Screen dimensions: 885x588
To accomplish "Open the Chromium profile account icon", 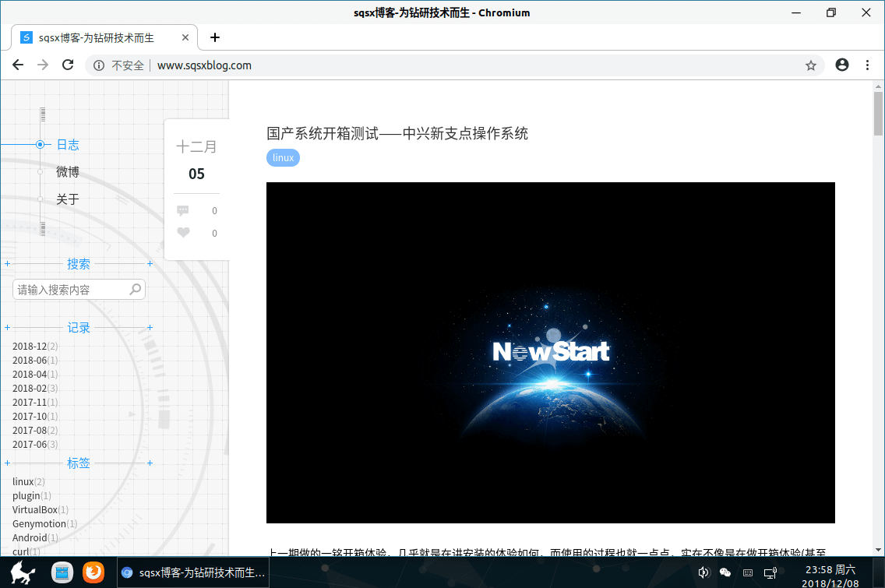I will point(841,65).
